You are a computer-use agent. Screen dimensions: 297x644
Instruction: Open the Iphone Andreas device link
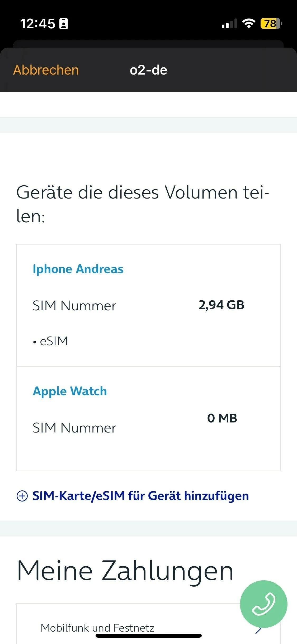78,269
